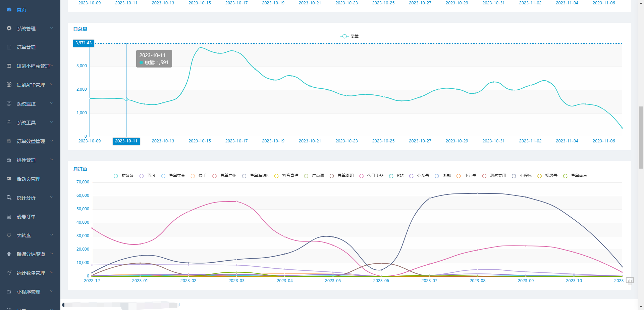644x310 pixels.
Task: Toggle 广点通 legend series
Action: point(313,176)
